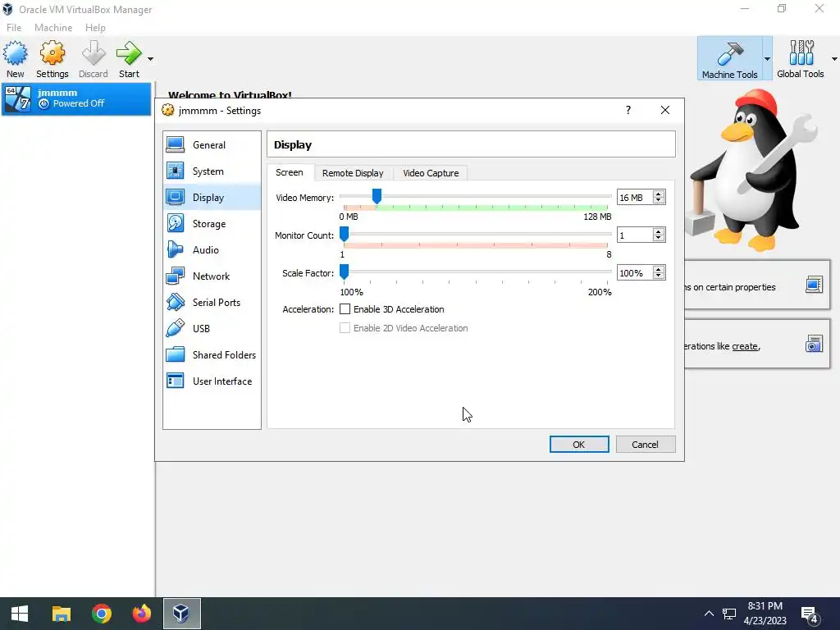
Task: Select the jmmmm virtual machine entry
Action: (x=76, y=98)
